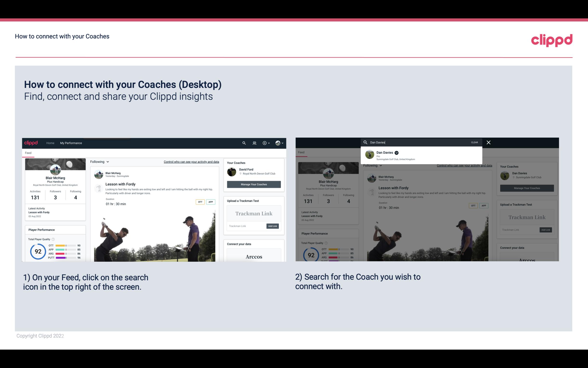Click the Arccos connect data icon
The width and height of the screenshot is (588, 368).
[254, 256]
